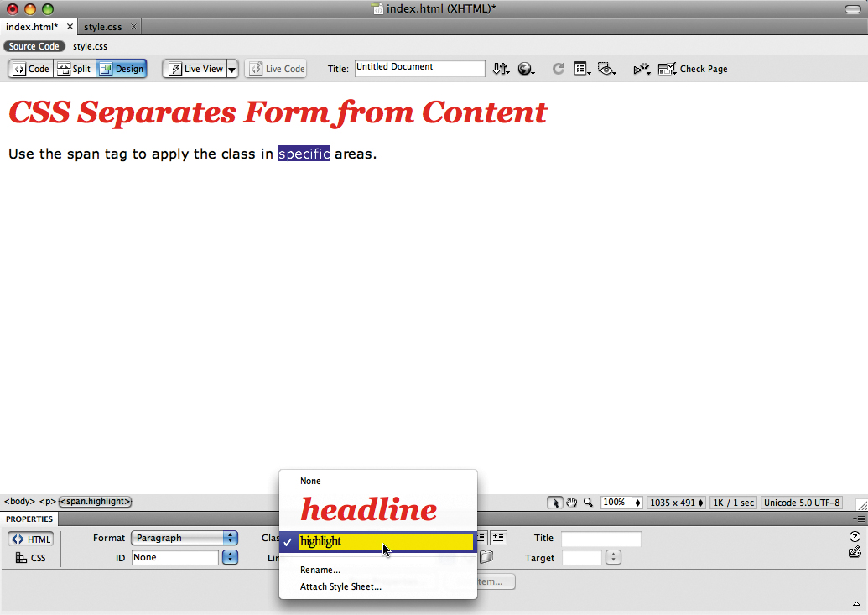868x615 pixels.
Task: Open the File Management icon
Action: pos(501,69)
